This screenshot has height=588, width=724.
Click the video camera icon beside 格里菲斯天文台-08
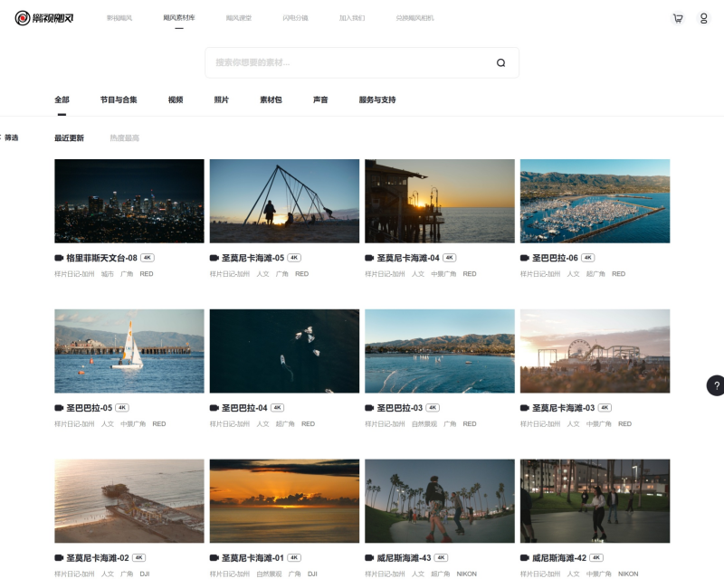[x=59, y=258]
